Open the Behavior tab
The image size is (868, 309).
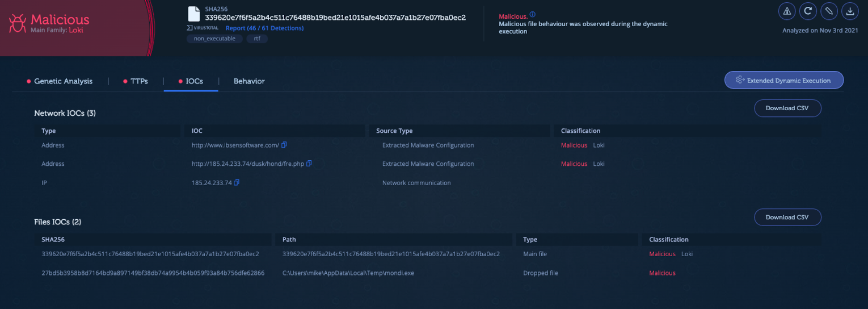[x=249, y=81]
